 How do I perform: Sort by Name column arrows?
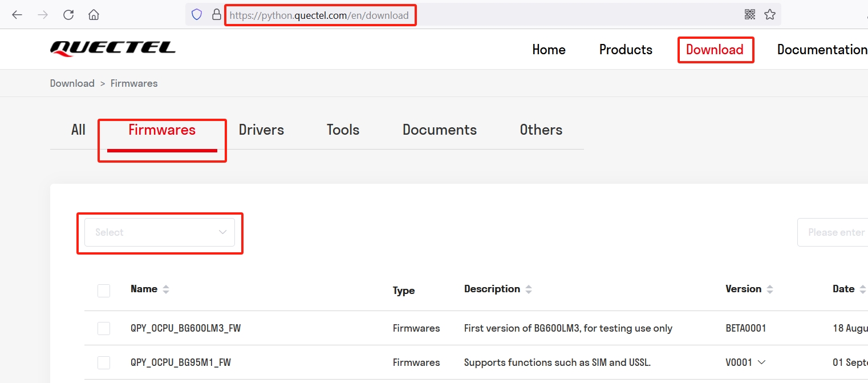[x=166, y=289]
